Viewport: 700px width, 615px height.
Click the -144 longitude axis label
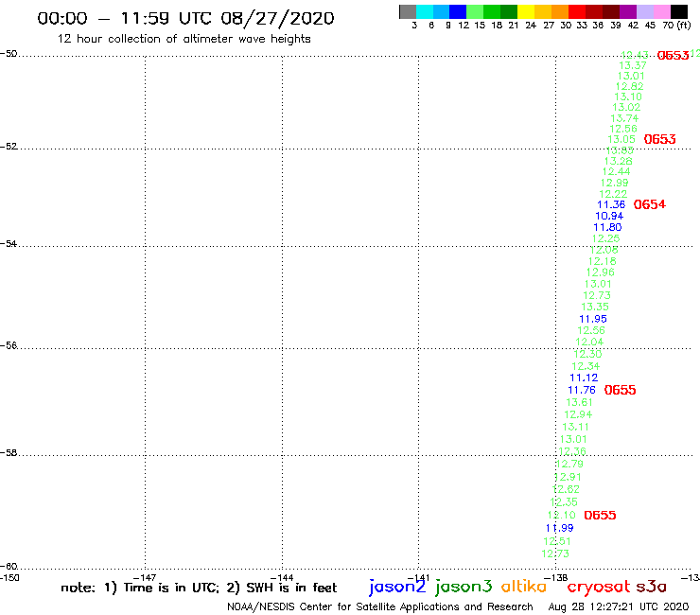pyautogui.click(x=282, y=578)
